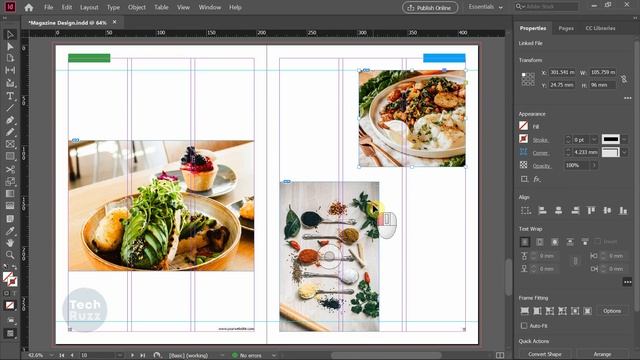Choose Jump to next column wrap

585,242
